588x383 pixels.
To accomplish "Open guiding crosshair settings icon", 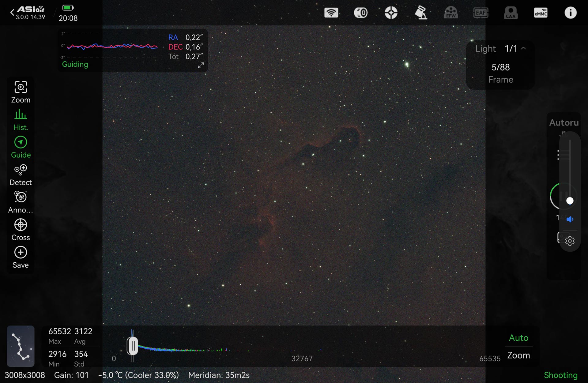I will point(391,13).
